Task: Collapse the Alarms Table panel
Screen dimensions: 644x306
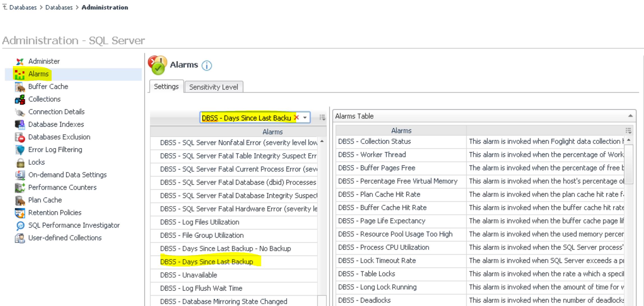Action: click(630, 116)
